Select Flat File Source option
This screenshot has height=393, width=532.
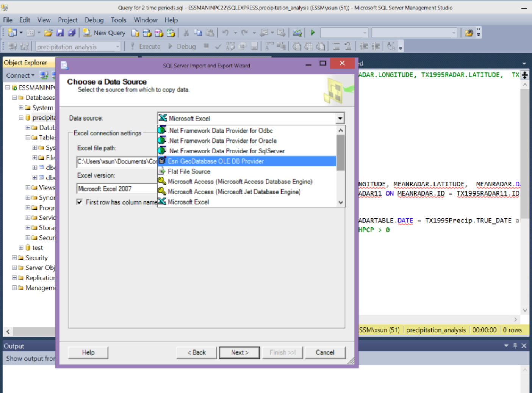tap(247, 171)
